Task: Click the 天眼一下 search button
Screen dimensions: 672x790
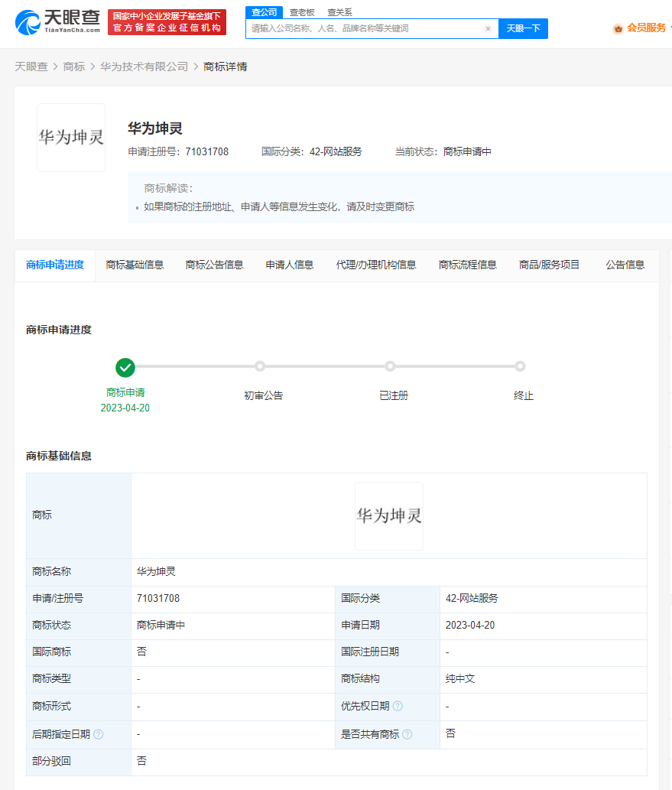Action: (x=523, y=28)
